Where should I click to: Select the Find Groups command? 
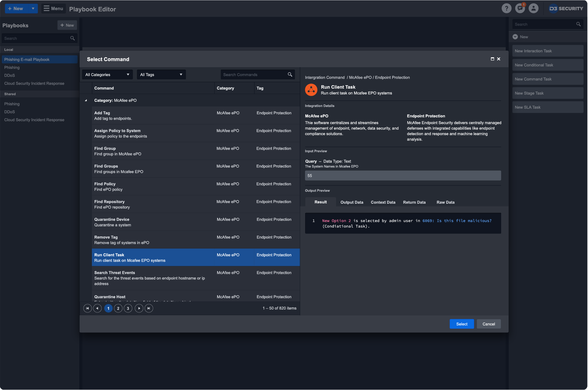click(x=195, y=169)
